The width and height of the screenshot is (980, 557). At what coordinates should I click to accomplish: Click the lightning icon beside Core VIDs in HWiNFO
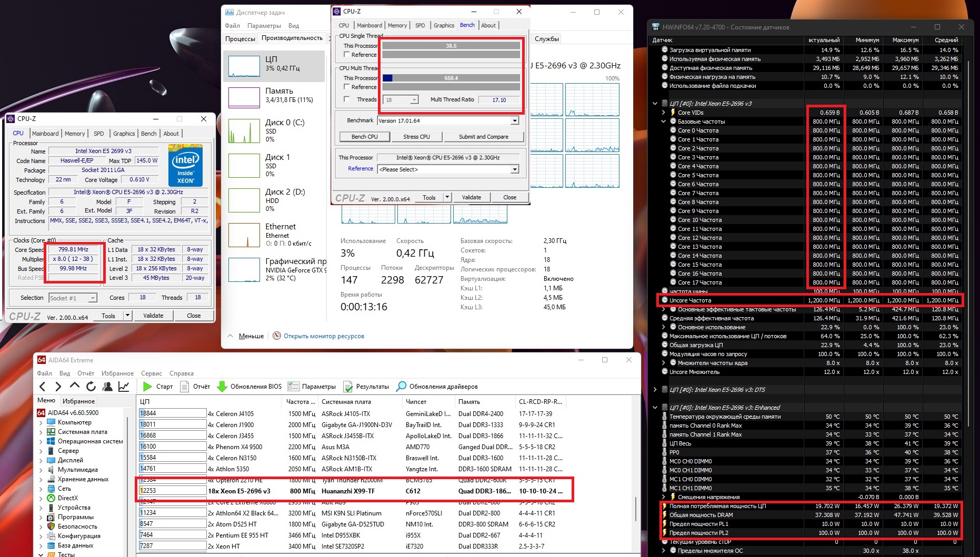[x=673, y=113]
